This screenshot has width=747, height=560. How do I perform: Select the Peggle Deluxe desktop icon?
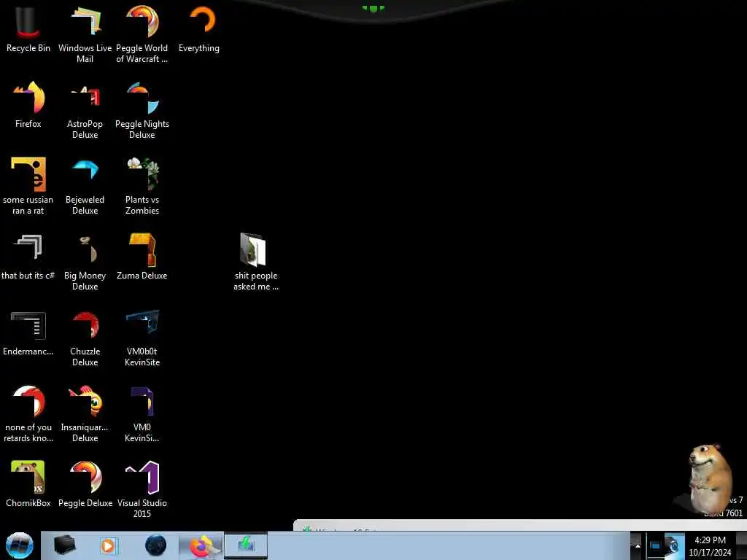click(85, 484)
